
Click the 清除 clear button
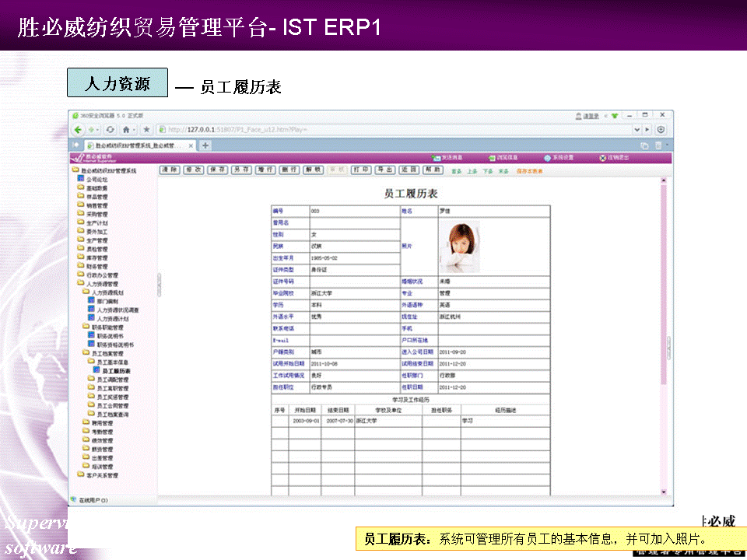tap(169, 170)
